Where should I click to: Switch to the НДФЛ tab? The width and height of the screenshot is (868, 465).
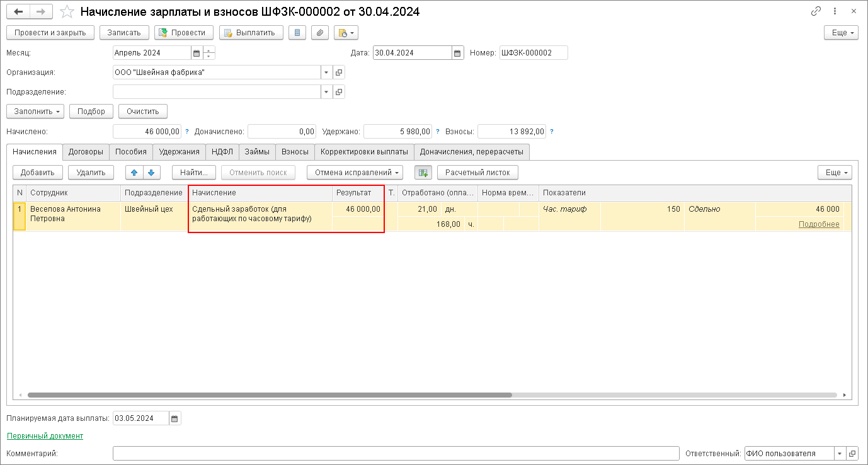pos(222,151)
